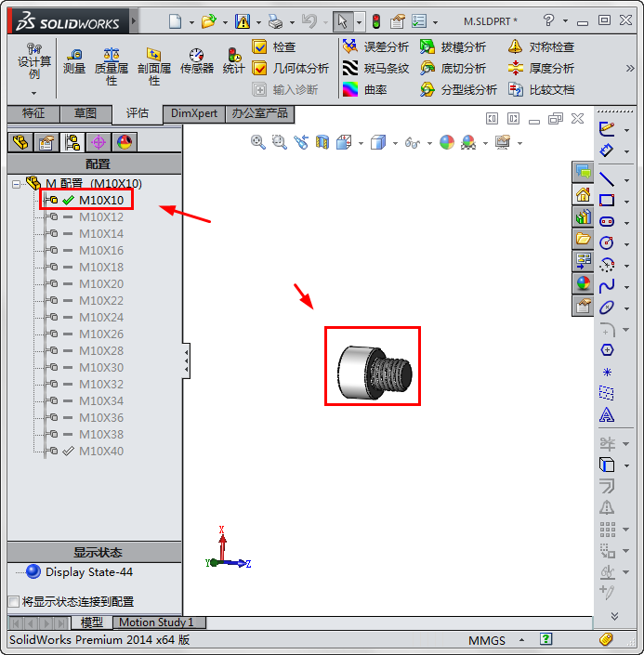Switch to the 草图 (Sketch) tab
This screenshot has width=644, height=655.
[85, 113]
